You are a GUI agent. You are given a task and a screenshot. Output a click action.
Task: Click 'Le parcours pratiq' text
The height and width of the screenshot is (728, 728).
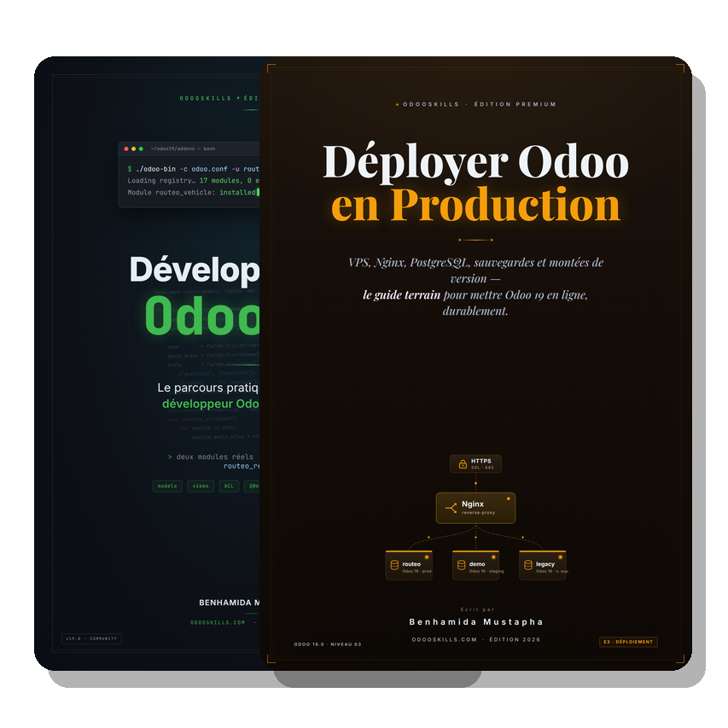(x=208, y=387)
